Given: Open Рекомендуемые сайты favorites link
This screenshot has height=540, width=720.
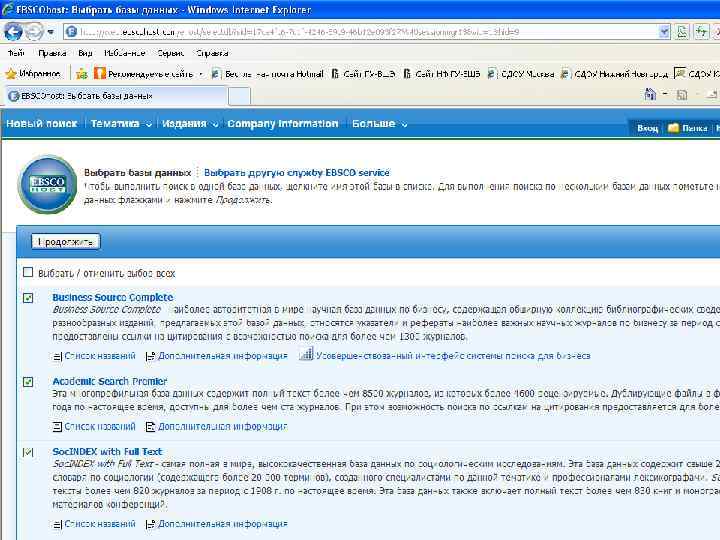Looking at the screenshot, I should point(148,73).
